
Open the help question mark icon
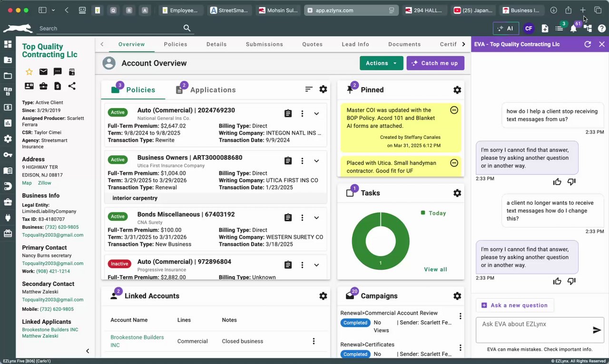602,29
